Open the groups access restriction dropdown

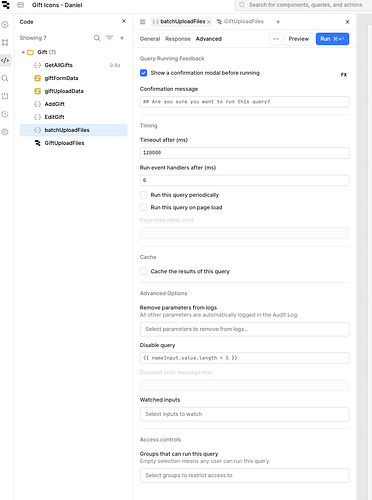tap(245, 476)
